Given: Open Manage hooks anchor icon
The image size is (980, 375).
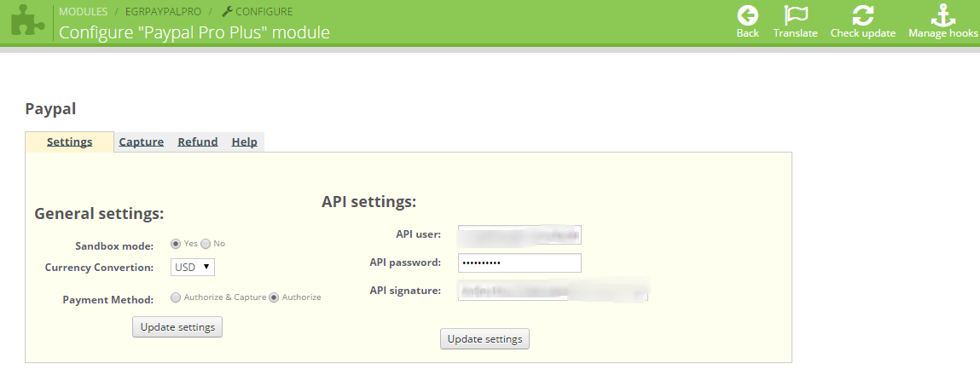Looking at the screenshot, I should click(943, 15).
